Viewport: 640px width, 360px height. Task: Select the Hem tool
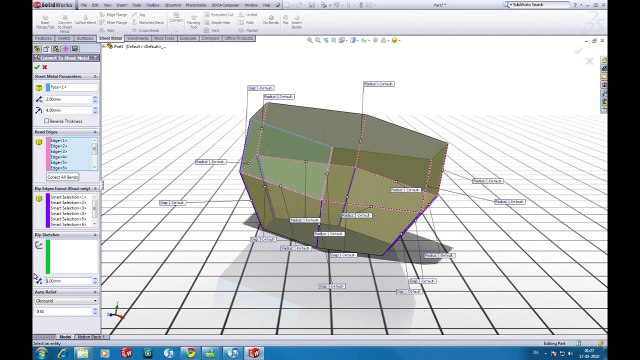[x=107, y=30]
